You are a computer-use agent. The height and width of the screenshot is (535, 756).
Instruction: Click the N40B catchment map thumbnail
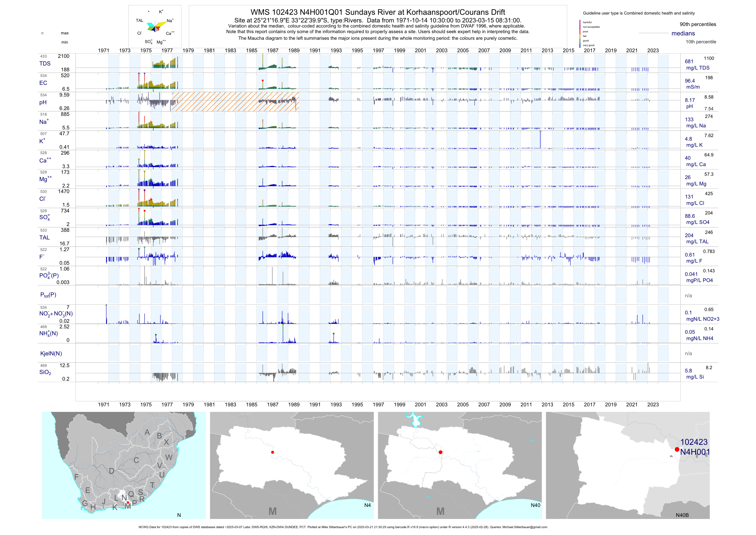point(628,465)
